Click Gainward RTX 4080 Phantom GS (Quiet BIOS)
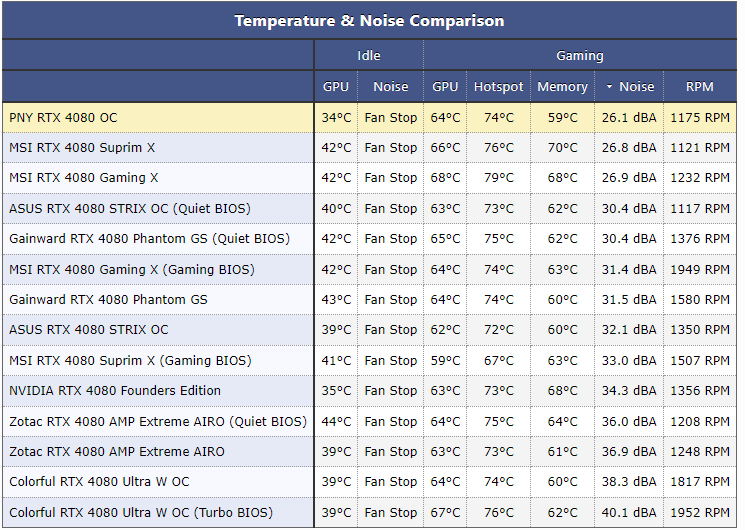Screen dimensions: 745x530 [x=149, y=239]
